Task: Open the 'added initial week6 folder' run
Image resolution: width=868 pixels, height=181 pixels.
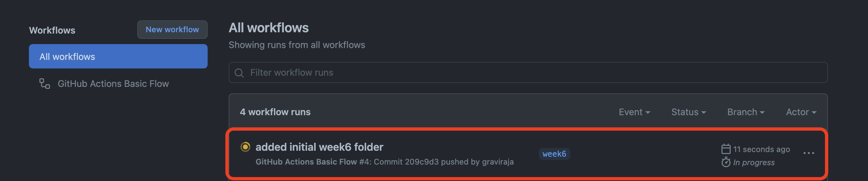Action: [319, 147]
